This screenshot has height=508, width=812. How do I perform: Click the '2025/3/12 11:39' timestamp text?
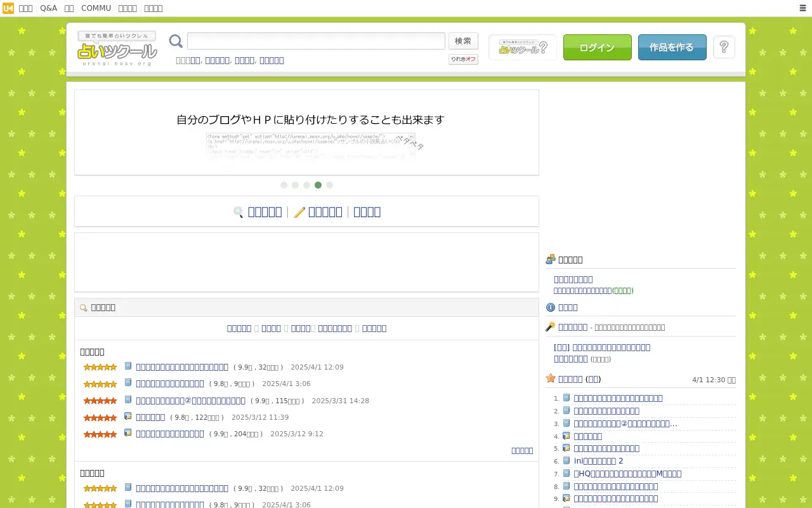pos(260,417)
